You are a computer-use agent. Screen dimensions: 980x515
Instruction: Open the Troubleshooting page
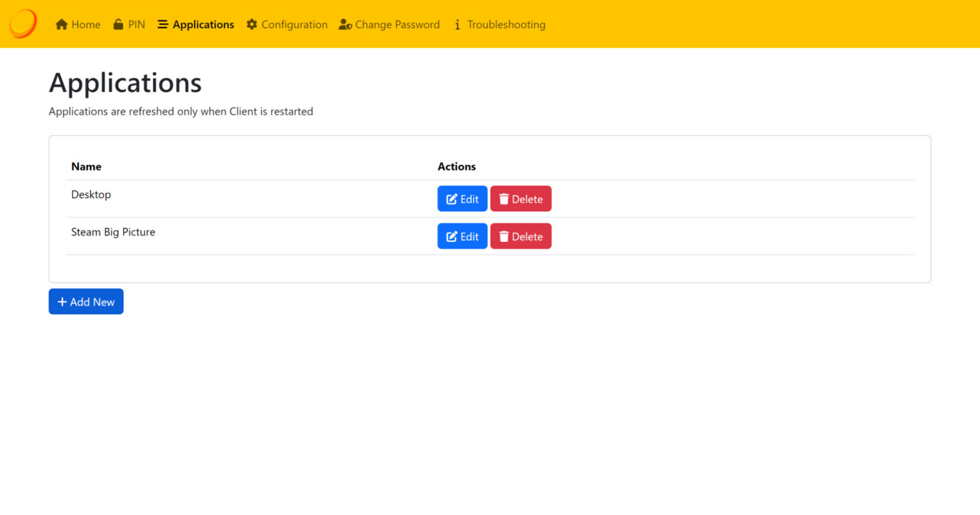[507, 24]
